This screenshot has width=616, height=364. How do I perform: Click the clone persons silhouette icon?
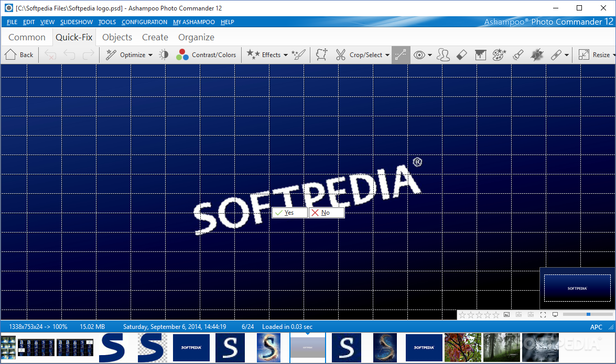[443, 55]
